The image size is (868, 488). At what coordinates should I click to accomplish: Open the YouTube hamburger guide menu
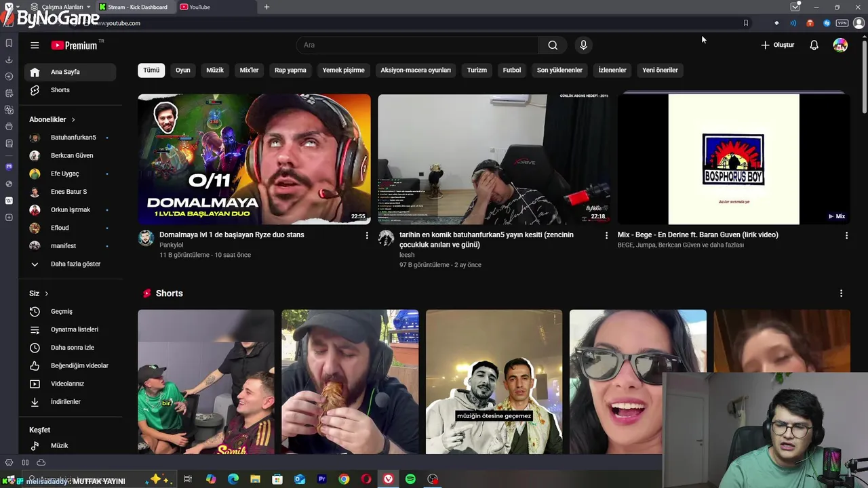[x=35, y=45]
